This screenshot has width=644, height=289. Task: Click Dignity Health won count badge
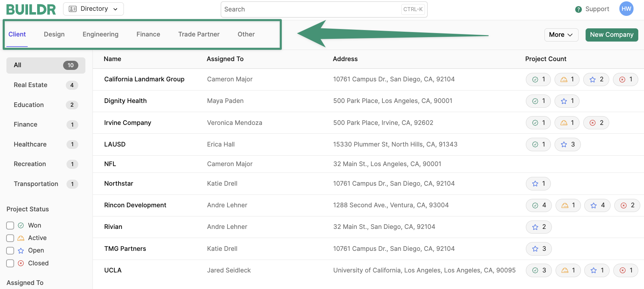tap(538, 101)
